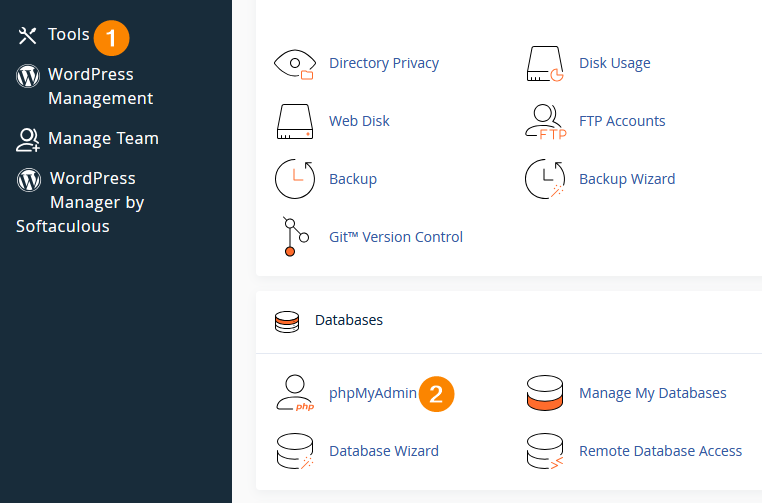Click the Database Wizard icon
762x503 pixels.
click(x=295, y=451)
